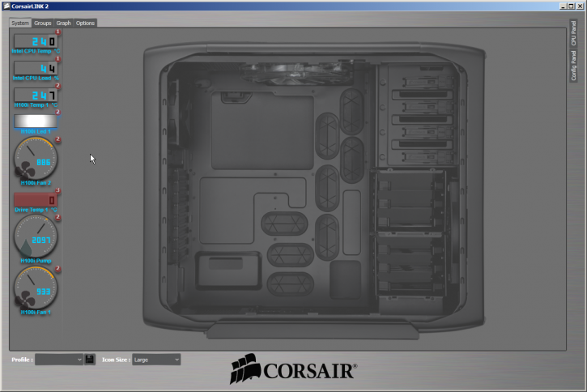Image resolution: width=587 pixels, height=392 pixels.
Task: Click the Intel CPU Temp label
Action: [x=36, y=51]
